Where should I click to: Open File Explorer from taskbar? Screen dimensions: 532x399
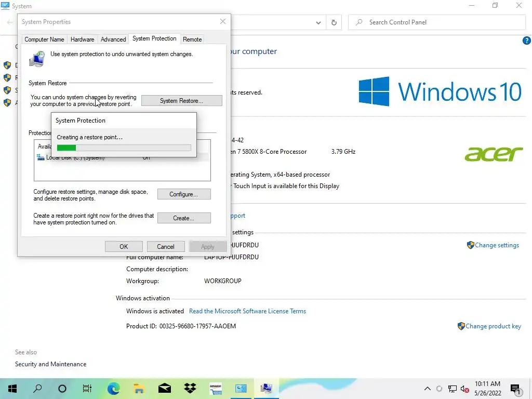coord(139,389)
